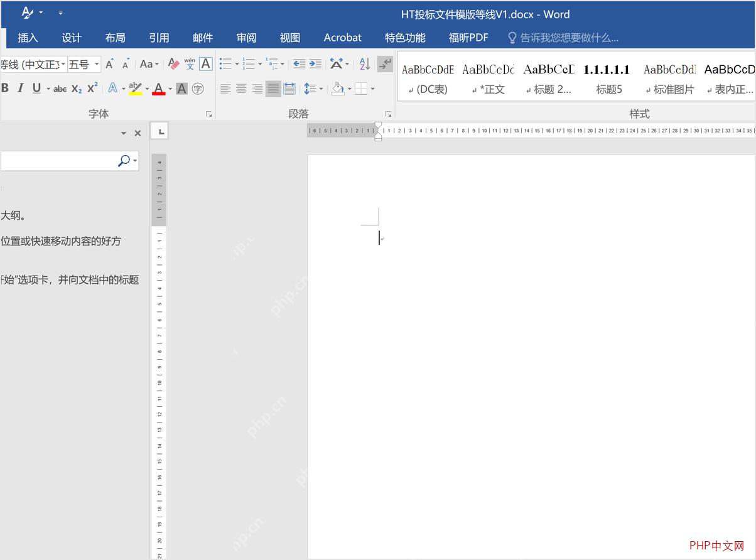Viewport: 756px width, 560px height.
Task: Open change case Aa dropdown
Action: (149, 64)
